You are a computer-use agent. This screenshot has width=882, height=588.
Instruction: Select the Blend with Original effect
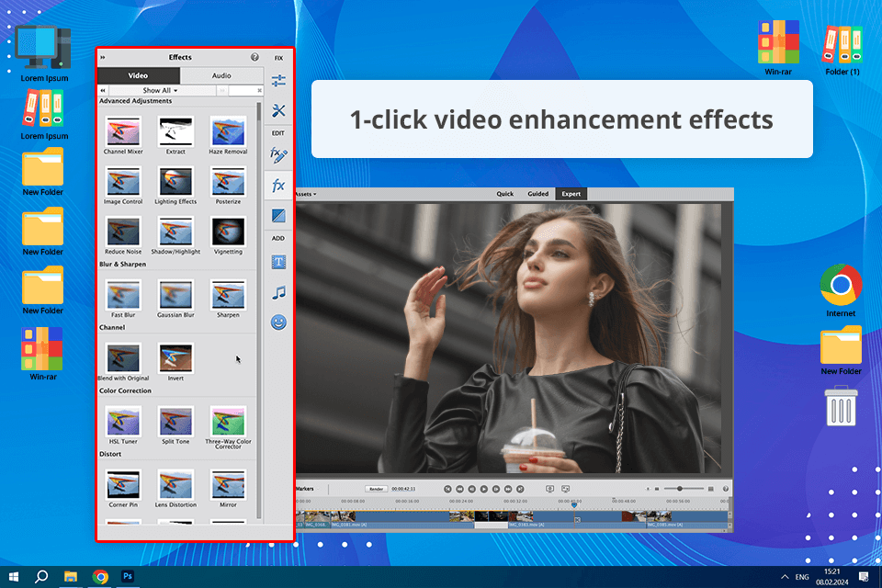123,362
